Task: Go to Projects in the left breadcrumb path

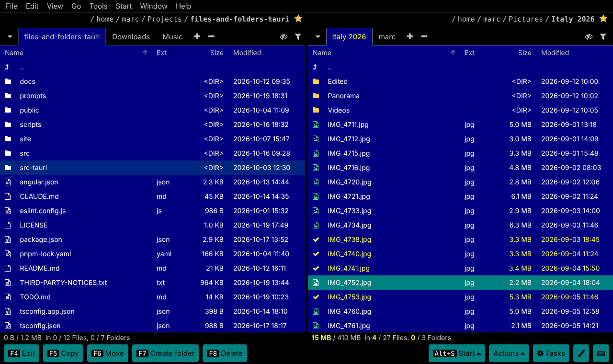Action: coord(164,19)
